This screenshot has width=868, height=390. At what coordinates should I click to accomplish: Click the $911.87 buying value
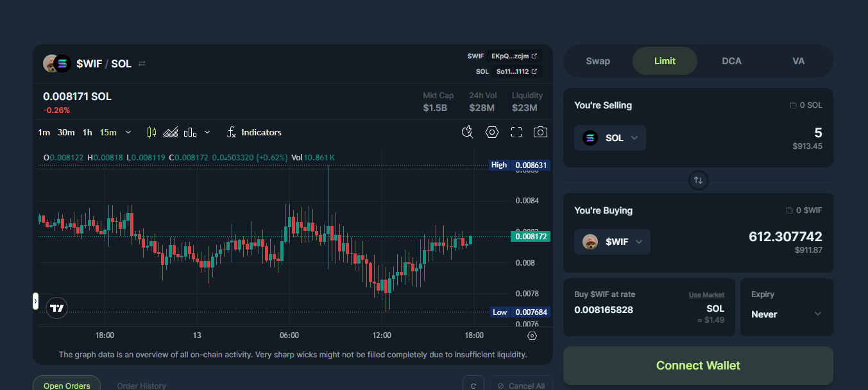click(808, 250)
